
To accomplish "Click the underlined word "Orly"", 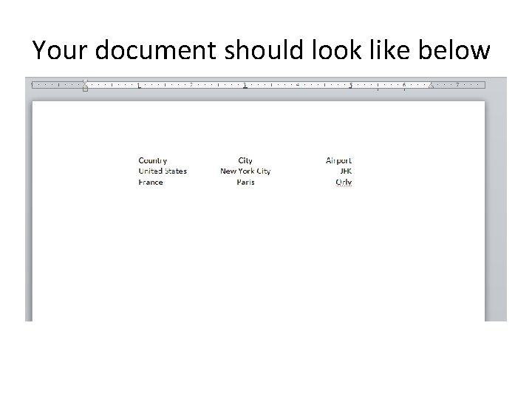I will 344,183.
